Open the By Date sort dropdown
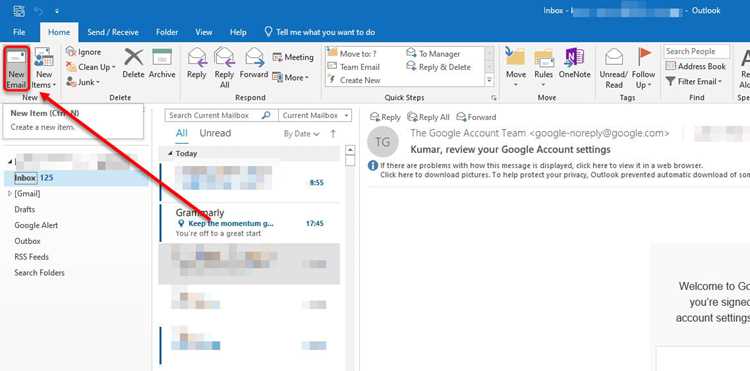The height and width of the screenshot is (371, 750). [301, 134]
